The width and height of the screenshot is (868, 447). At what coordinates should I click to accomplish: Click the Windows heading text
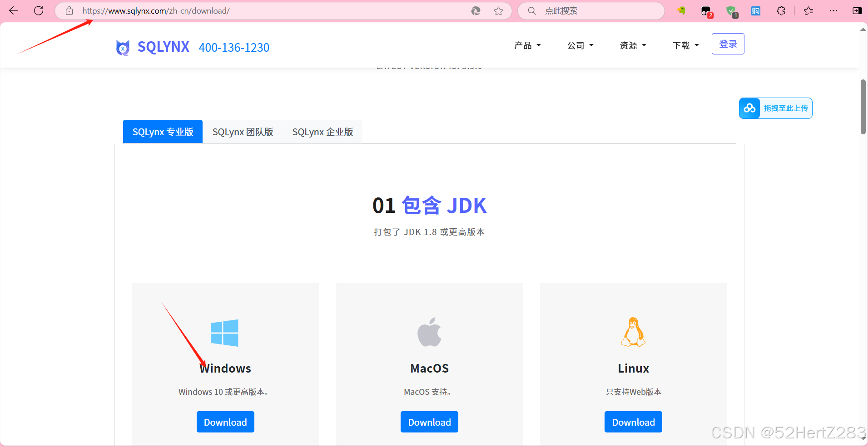click(x=225, y=368)
